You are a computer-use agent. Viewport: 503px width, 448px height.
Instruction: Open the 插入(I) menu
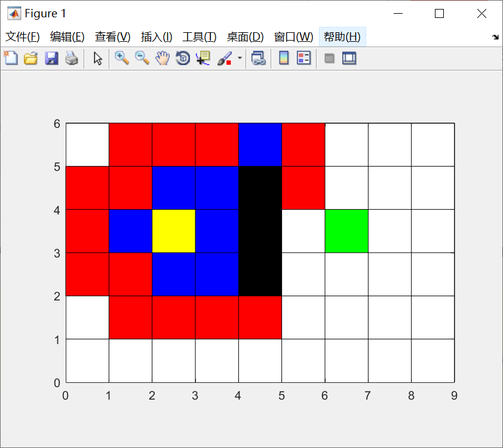pos(157,37)
